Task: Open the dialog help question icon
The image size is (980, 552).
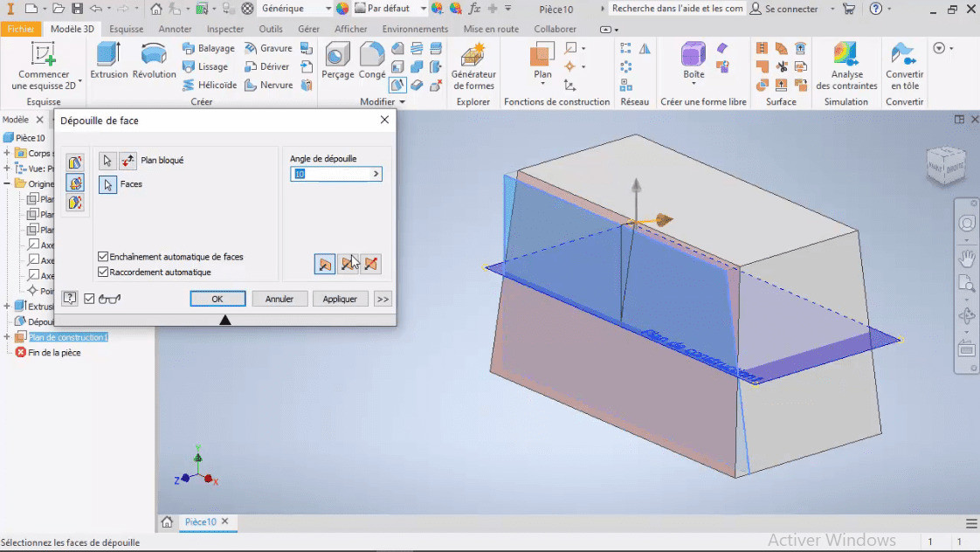Action: coord(69,299)
